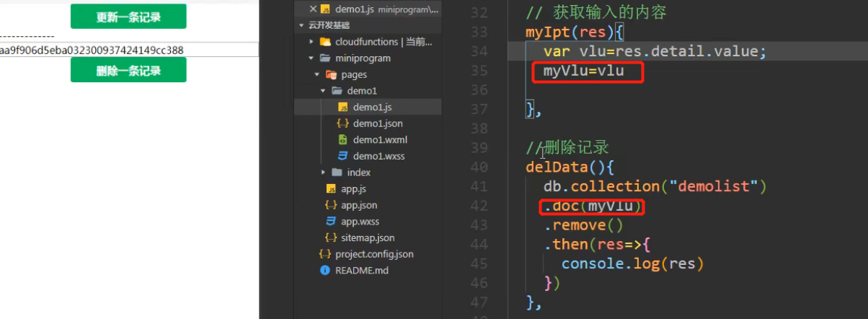Image resolution: width=868 pixels, height=319 pixels.
Task: Click the demo1.json file icon
Action: (343, 123)
